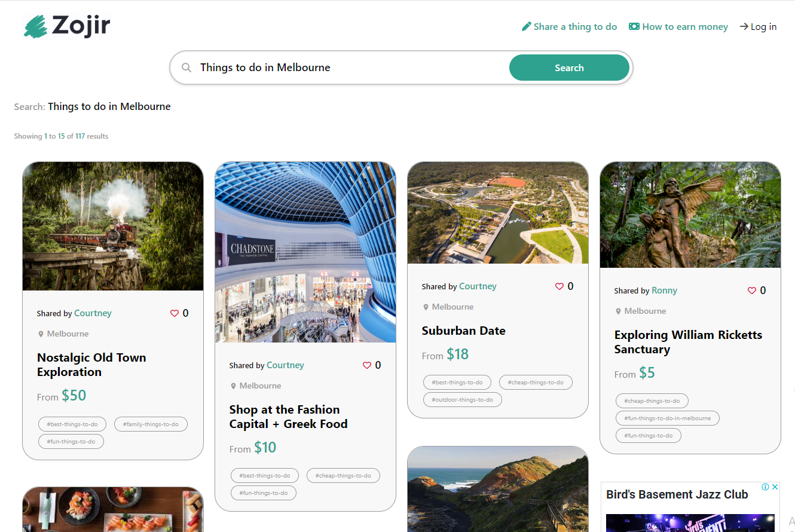The image size is (795, 532).
Task: Open Courtney profile on Suburban Date card
Action: (x=478, y=286)
